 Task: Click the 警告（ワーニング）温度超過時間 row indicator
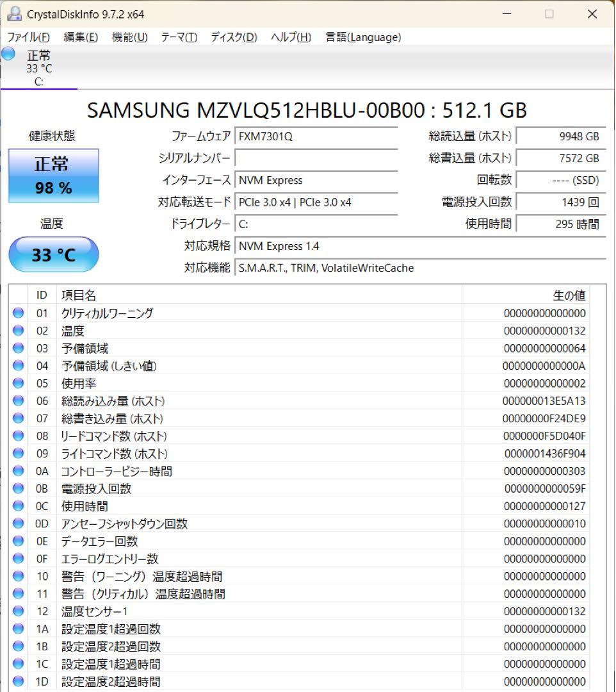point(18,576)
